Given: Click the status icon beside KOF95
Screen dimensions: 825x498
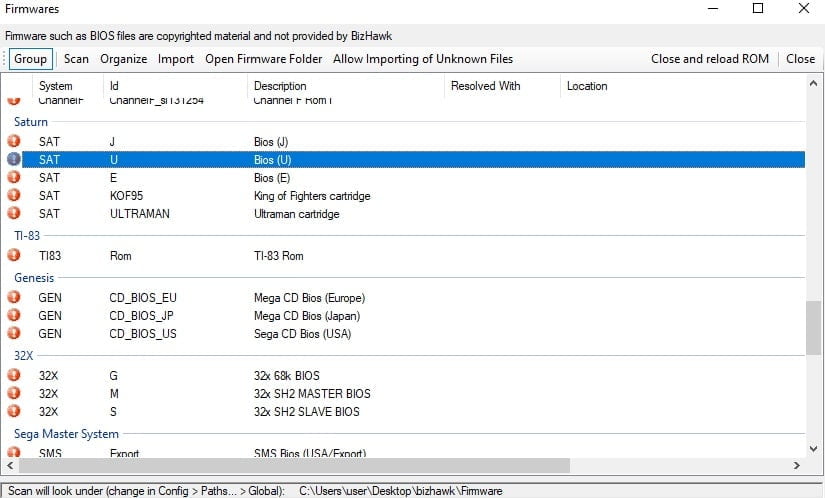Looking at the screenshot, I should point(14,195).
